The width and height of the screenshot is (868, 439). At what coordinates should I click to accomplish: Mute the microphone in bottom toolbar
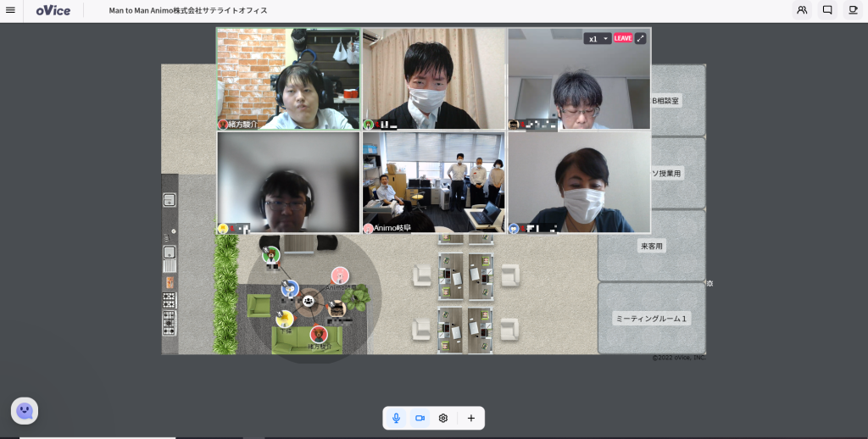(x=396, y=418)
